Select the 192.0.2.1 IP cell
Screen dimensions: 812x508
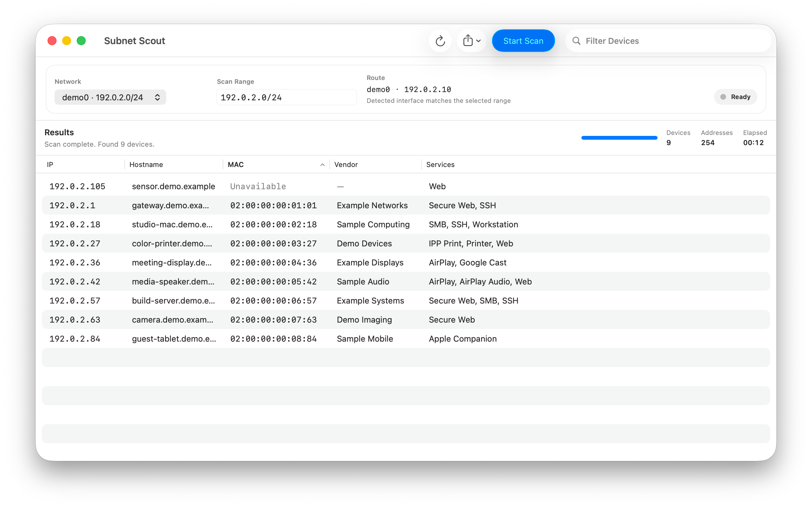tap(72, 205)
